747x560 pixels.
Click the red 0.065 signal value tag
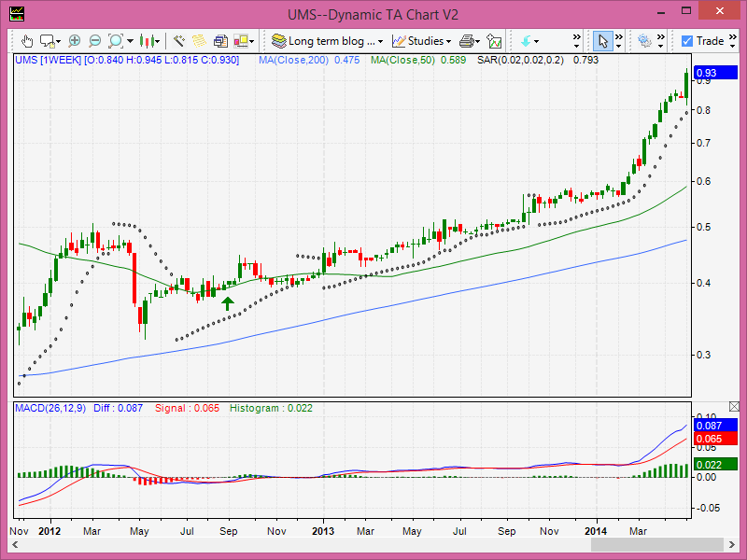[x=715, y=439]
